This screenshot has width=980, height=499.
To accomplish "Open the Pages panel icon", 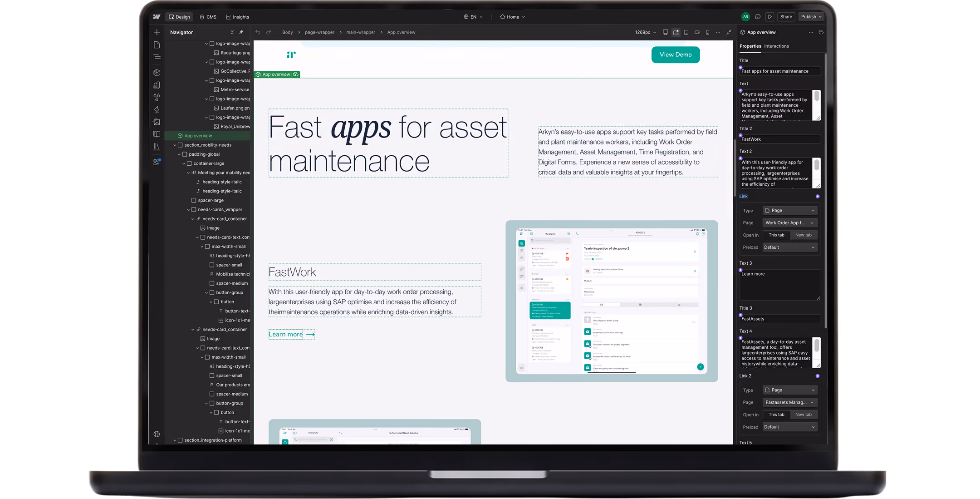I will [157, 44].
